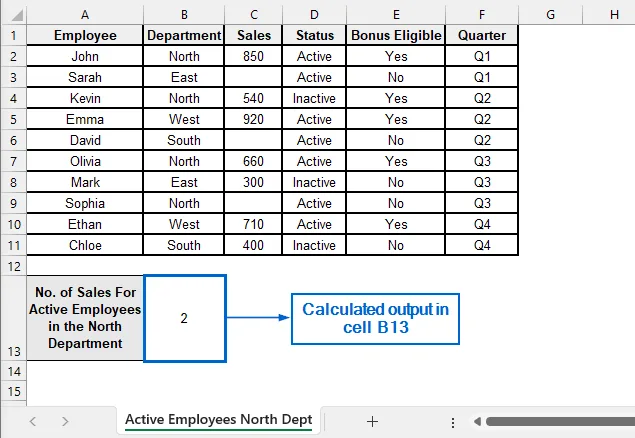The image size is (635, 438).
Task: Click Sarah's empty Sales cell
Action: click(254, 77)
